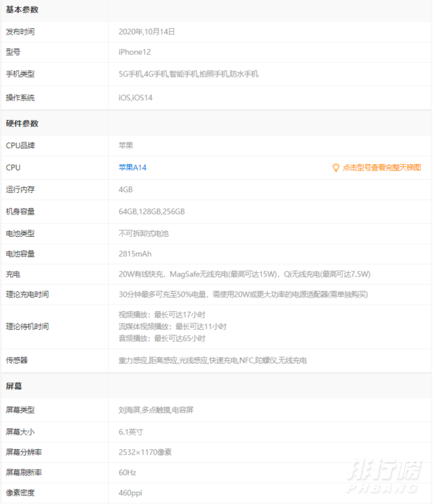Select refresh rate value 60Hz
Viewport: 433px width, 504px height.
pyautogui.click(x=127, y=472)
